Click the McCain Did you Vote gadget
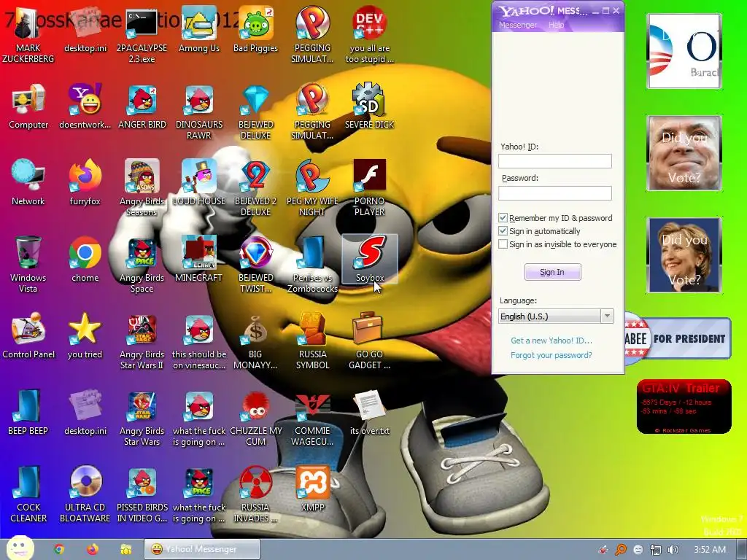 [x=684, y=153]
